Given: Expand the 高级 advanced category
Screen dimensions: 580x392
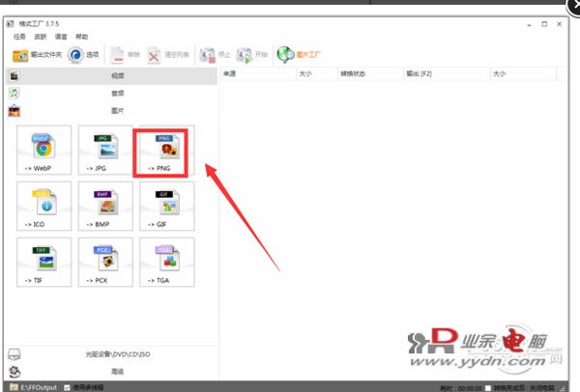Looking at the screenshot, I should (112, 372).
